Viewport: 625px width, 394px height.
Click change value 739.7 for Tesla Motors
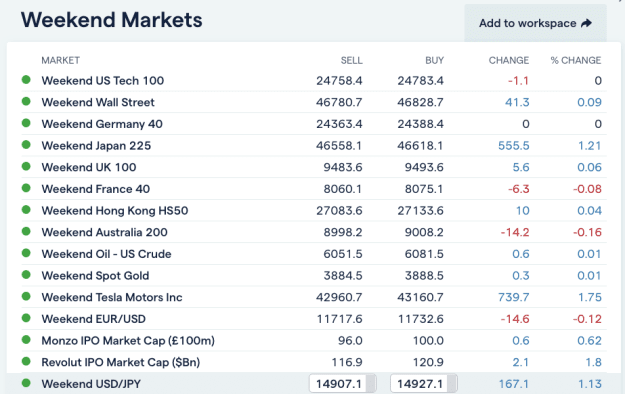coord(514,297)
